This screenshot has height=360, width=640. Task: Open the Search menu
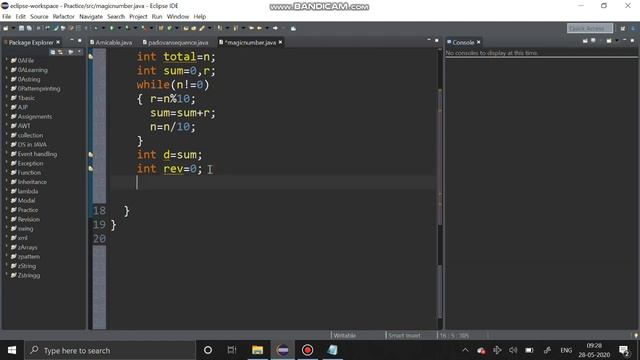click(x=116, y=17)
